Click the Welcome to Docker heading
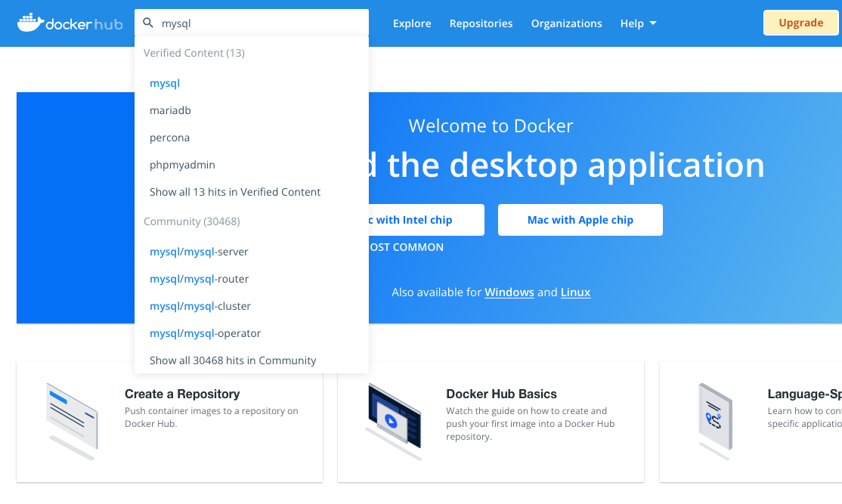The height and width of the screenshot is (504, 842). pyautogui.click(x=491, y=126)
